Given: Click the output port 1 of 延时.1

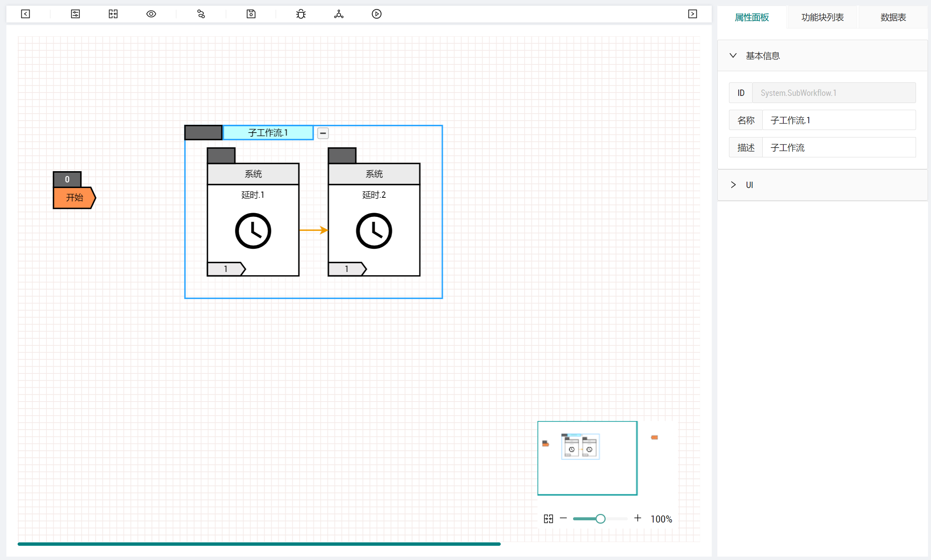Looking at the screenshot, I should point(226,269).
